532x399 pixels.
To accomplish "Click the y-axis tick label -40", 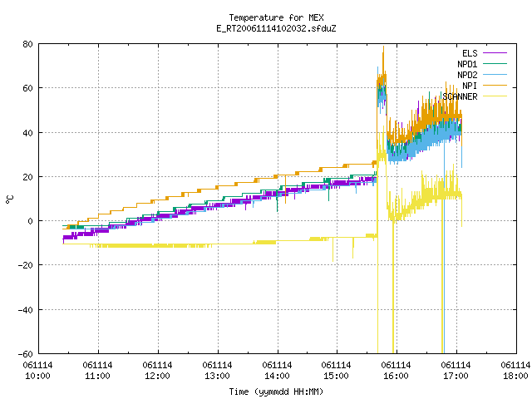I will (26, 310).
